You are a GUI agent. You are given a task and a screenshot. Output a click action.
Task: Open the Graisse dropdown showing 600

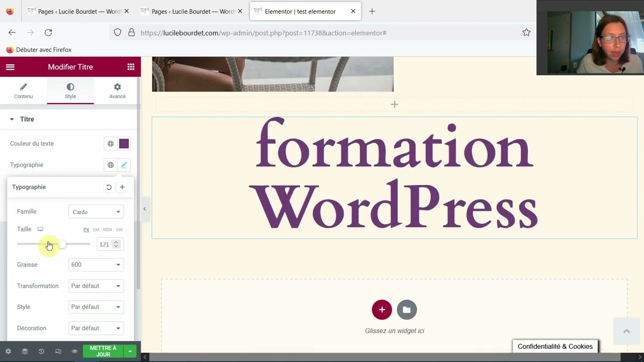point(96,264)
